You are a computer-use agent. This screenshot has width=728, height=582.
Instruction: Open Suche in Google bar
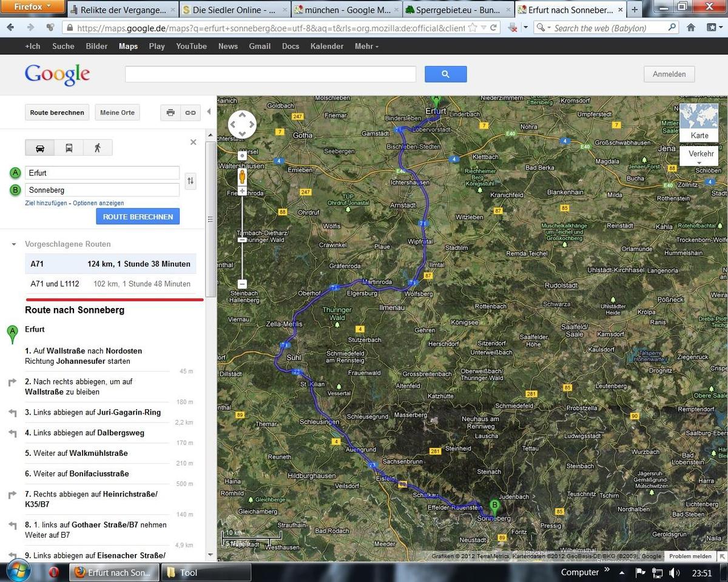[x=63, y=46]
